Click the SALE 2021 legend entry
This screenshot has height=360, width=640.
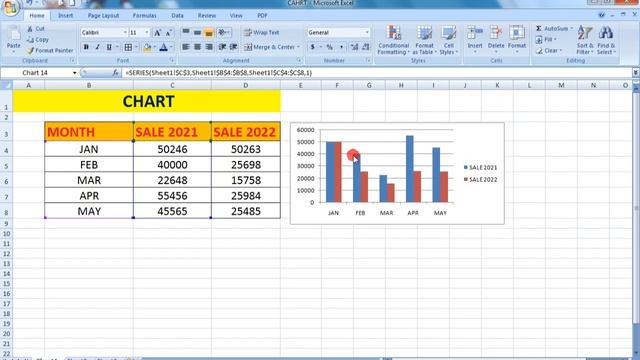480,167
